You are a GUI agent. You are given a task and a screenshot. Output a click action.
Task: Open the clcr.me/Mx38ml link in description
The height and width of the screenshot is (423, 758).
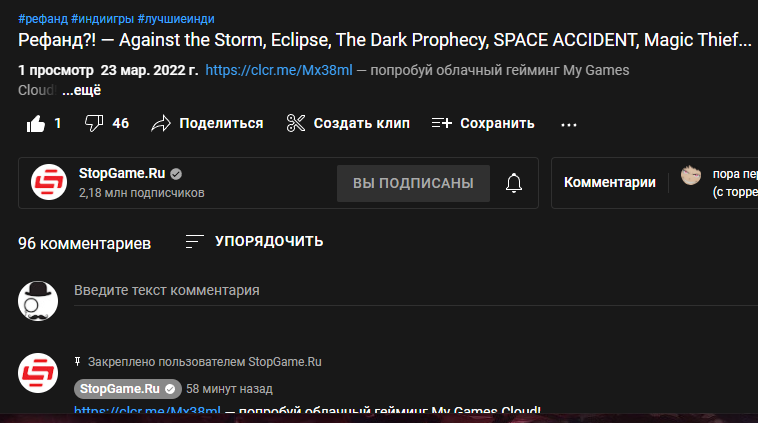[279, 70]
